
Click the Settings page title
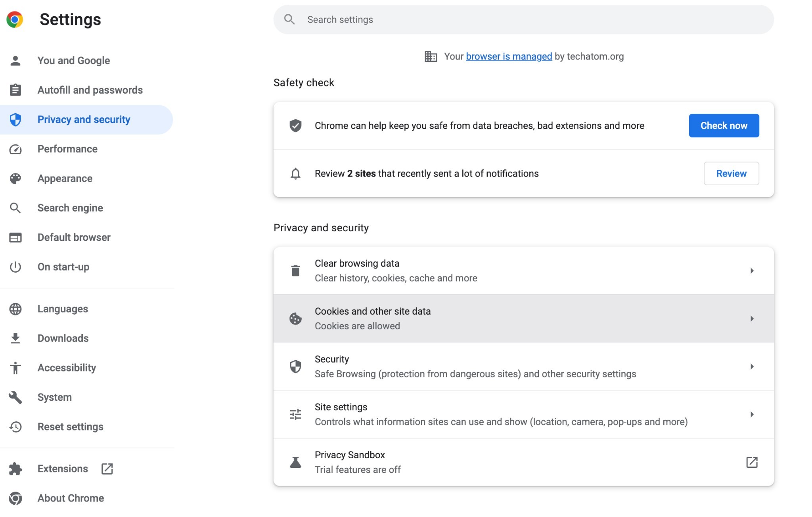tap(70, 19)
